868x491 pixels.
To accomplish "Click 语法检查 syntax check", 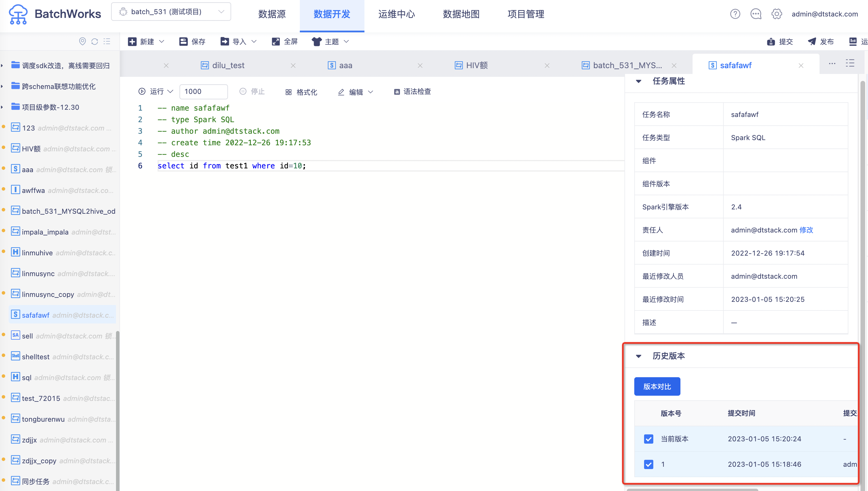I will pos(412,91).
